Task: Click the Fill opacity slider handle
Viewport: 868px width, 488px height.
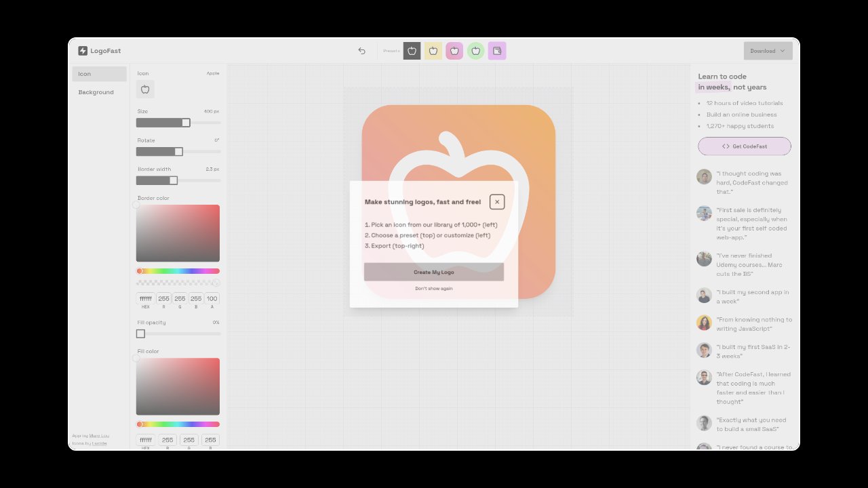Action: pos(140,333)
